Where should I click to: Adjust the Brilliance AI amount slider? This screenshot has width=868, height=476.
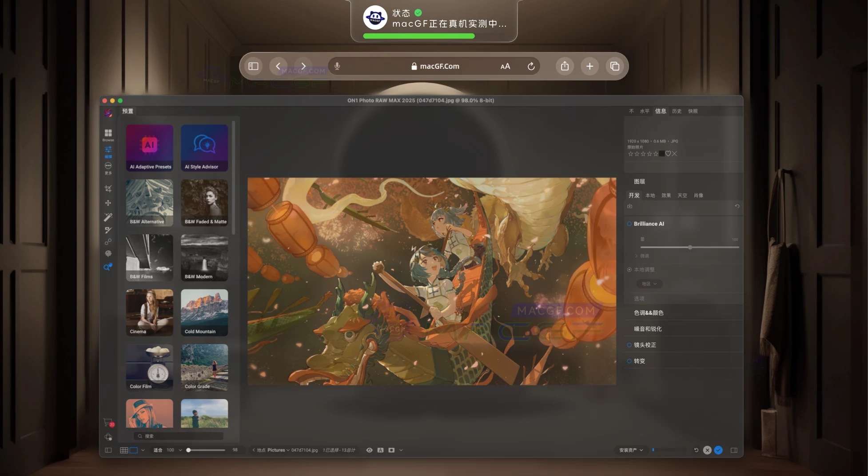click(x=690, y=247)
